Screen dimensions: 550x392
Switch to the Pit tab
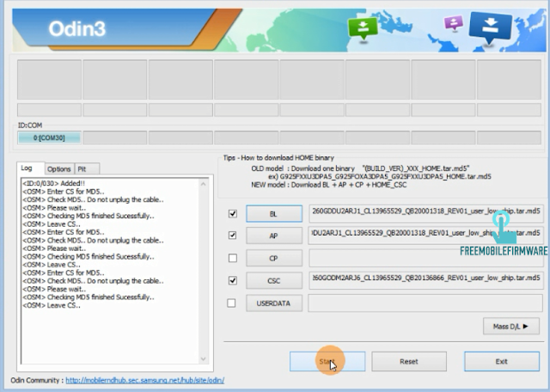(x=87, y=169)
